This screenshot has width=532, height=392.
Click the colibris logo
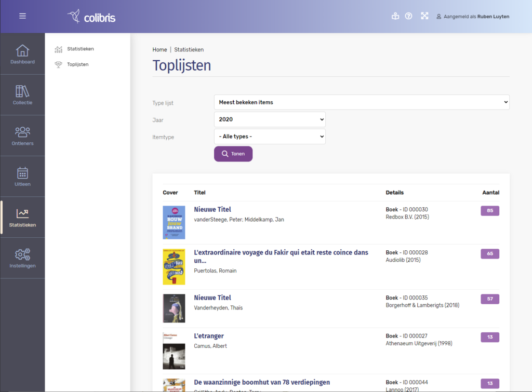tap(91, 17)
